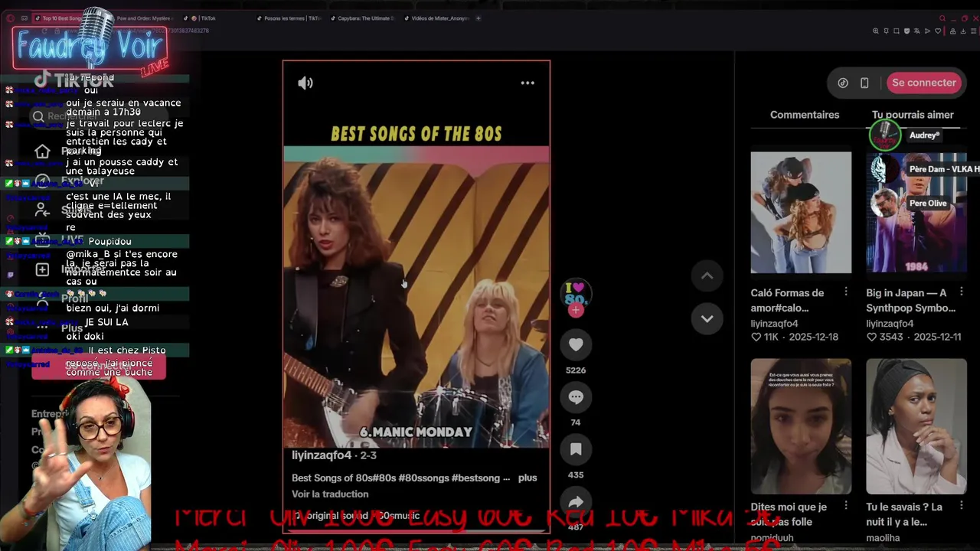The image size is (980, 551).
Task: Click Voir la traduction link
Action: point(330,494)
